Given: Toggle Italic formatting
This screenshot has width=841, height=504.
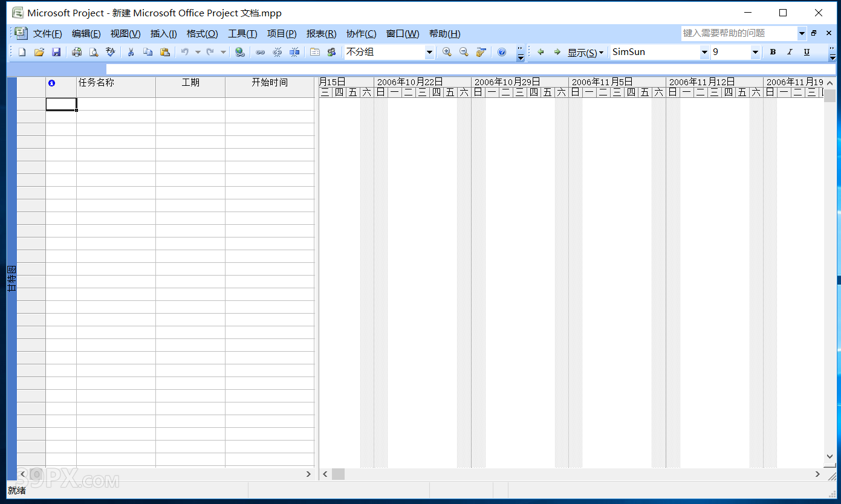Looking at the screenshot, I should click(x=790, y=53).
